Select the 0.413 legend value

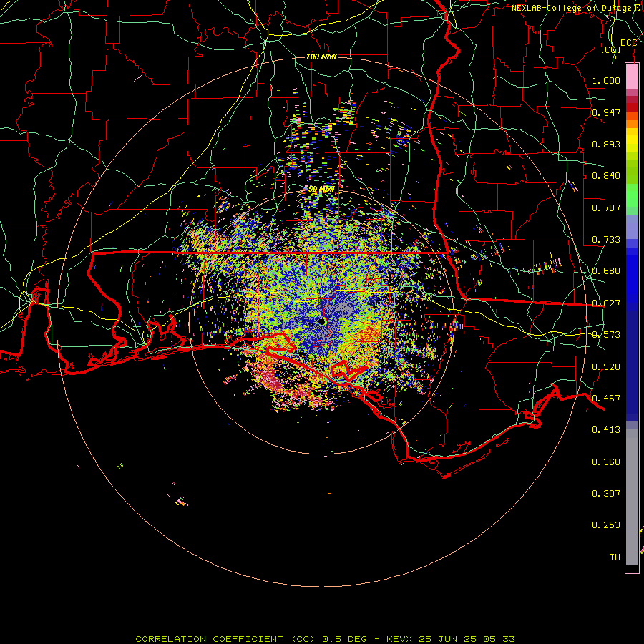point(606,430)
